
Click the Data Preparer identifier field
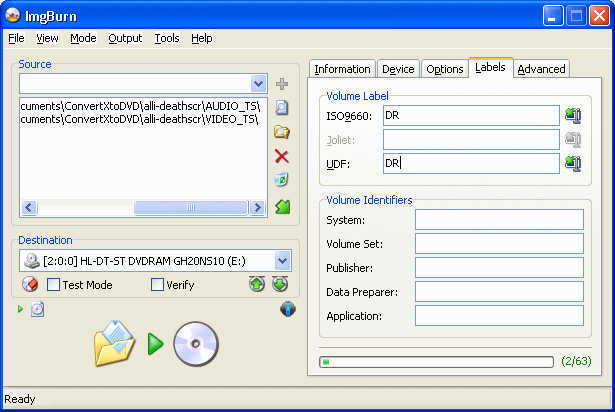[x=499, y=292]
